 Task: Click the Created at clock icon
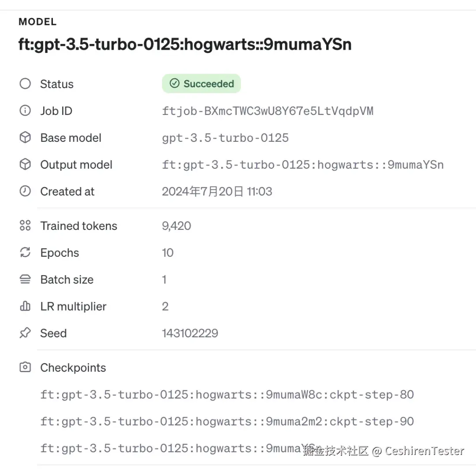coord(25,192)
